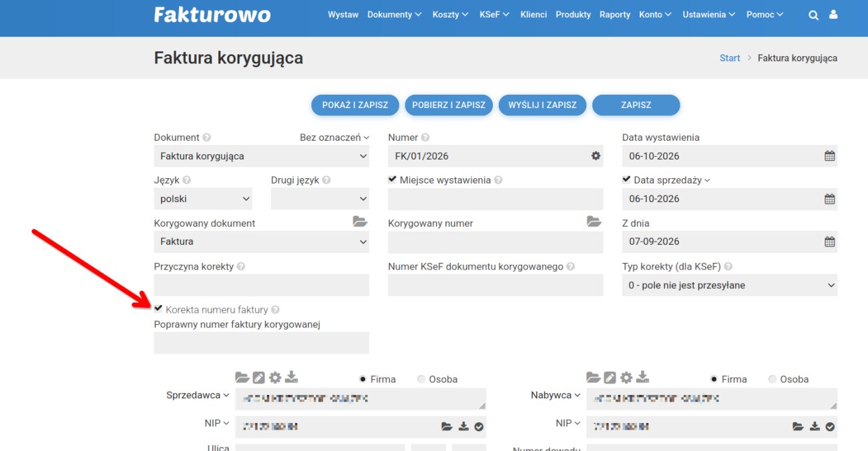Viewport: 868px width, 451px height.
Task: Uncheck Korekta numeru faktury checkbox
Action: pos(158,309)
